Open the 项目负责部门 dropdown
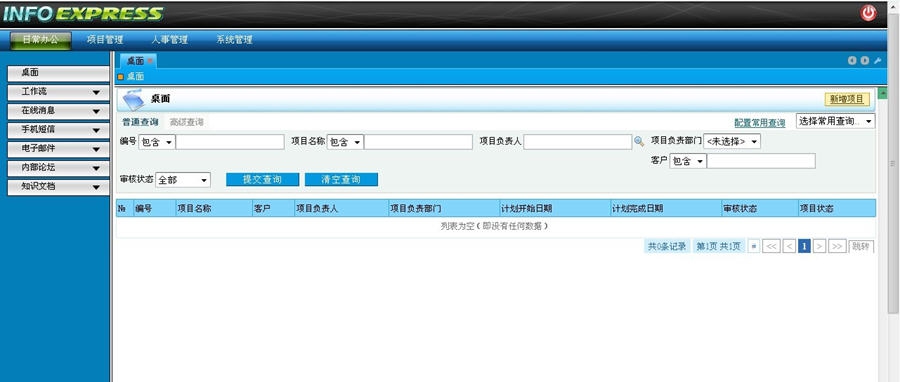The image size is (900, 382). [732, 141]
